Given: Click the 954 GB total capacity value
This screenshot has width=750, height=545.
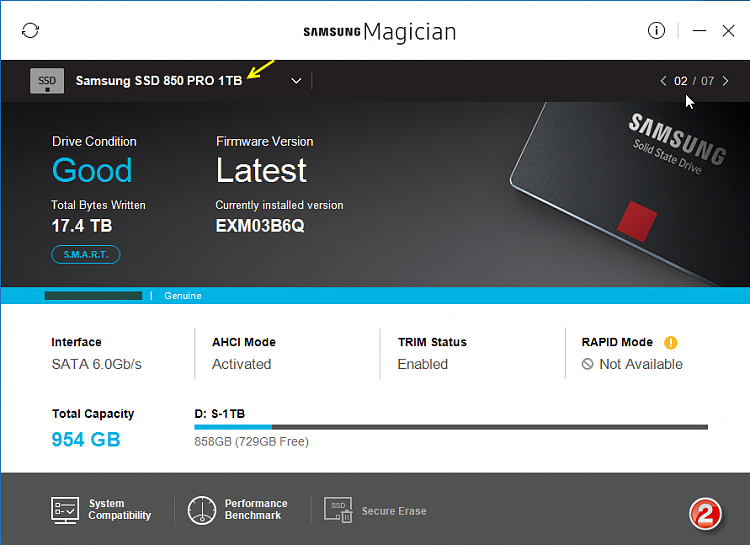Looking at the screenshot, I should tap(86, 439).
